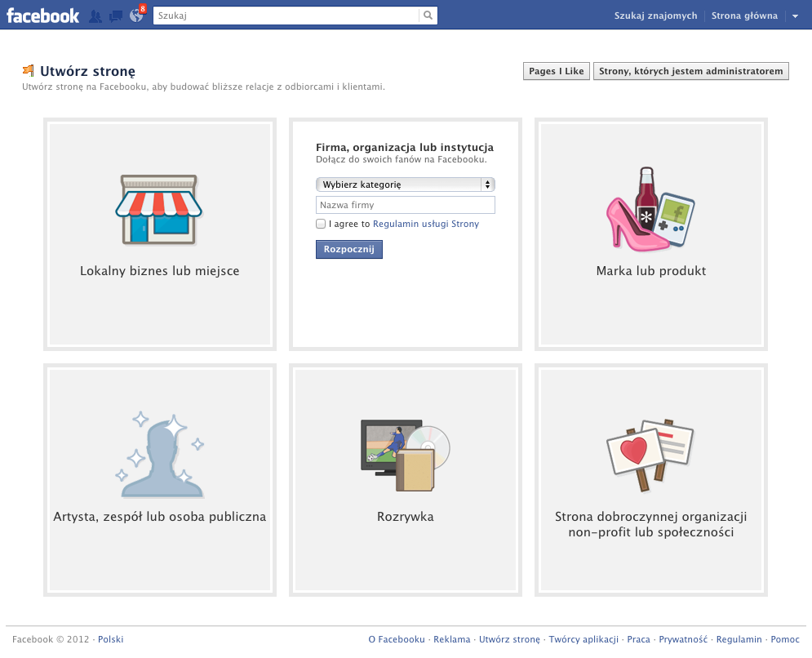Open the Prywatność footer link

pyautogui.click(x=683, y=639)
